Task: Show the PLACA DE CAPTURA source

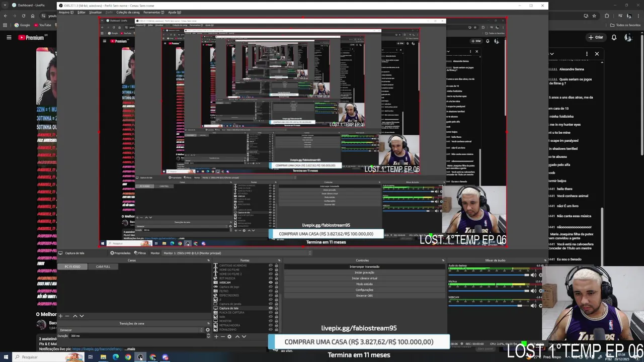Action: click(x=270, y=312)
